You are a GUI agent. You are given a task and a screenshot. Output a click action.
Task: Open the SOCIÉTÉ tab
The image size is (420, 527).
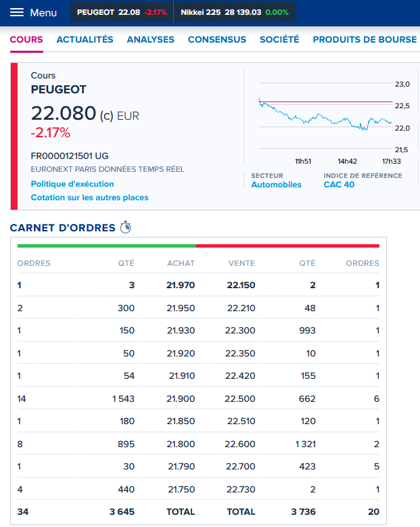click(279, 40)
